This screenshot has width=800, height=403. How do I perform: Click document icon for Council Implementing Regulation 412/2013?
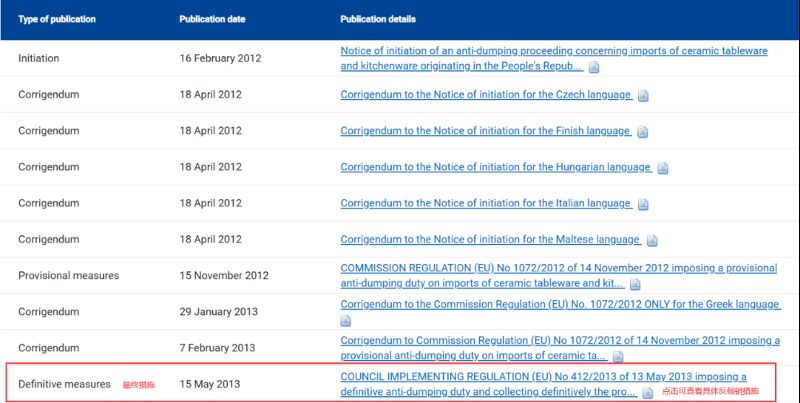point(647,393)
